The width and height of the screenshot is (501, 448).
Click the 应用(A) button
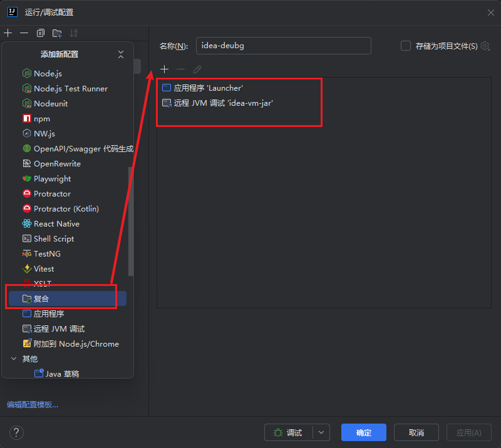[x=468, y=432]
